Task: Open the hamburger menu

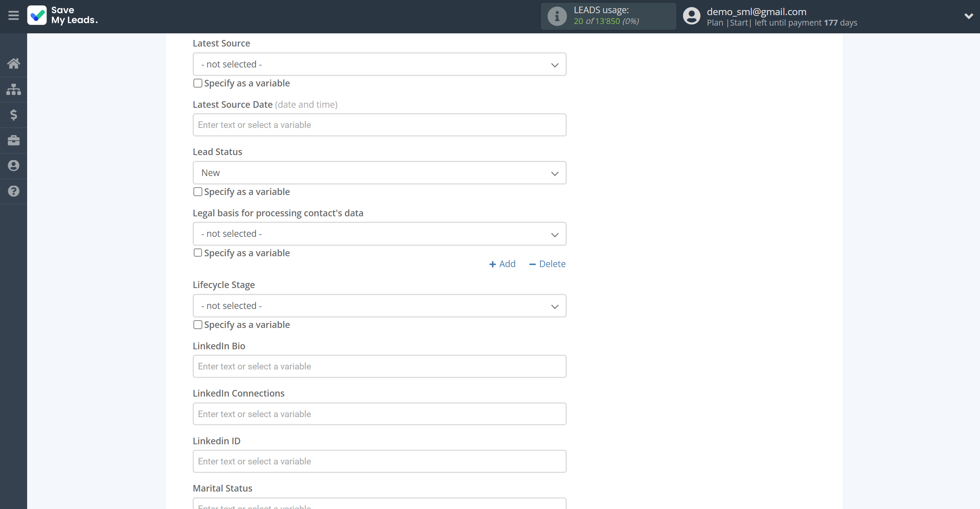Action: [x=14, y=16]
